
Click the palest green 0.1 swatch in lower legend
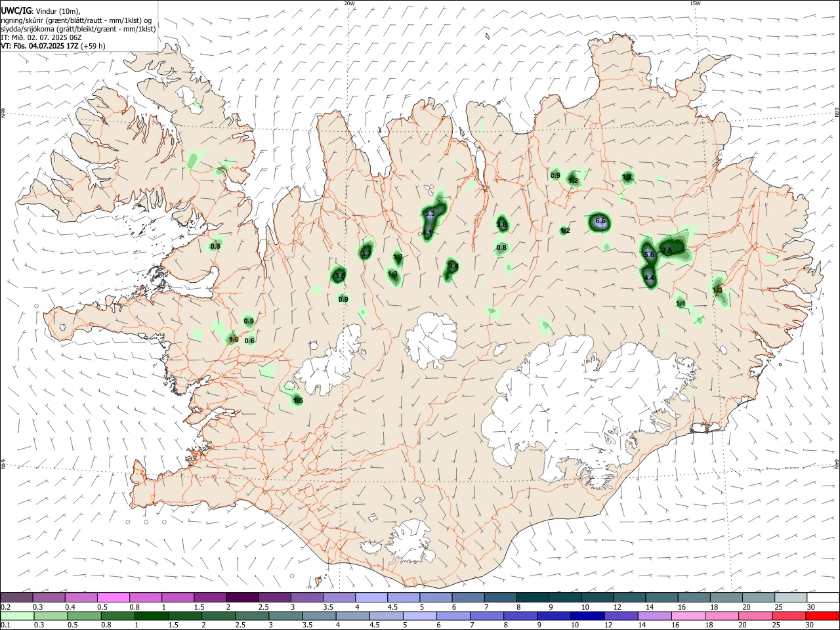16,616
